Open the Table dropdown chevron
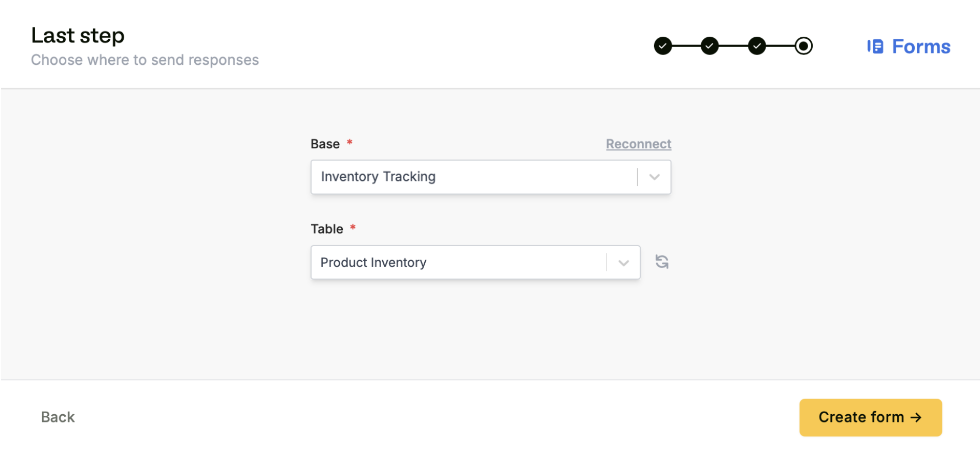The height and width of the screenshot is (451, 980). (623, 262)
